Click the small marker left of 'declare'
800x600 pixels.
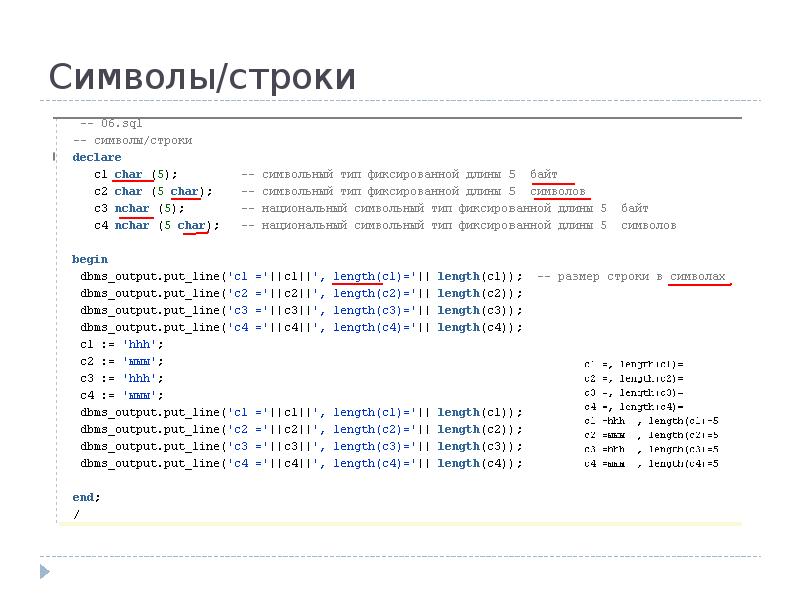tap(54, 157)
